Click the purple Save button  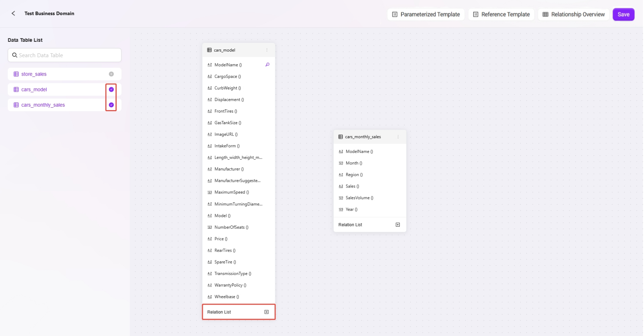coord(623,14)
